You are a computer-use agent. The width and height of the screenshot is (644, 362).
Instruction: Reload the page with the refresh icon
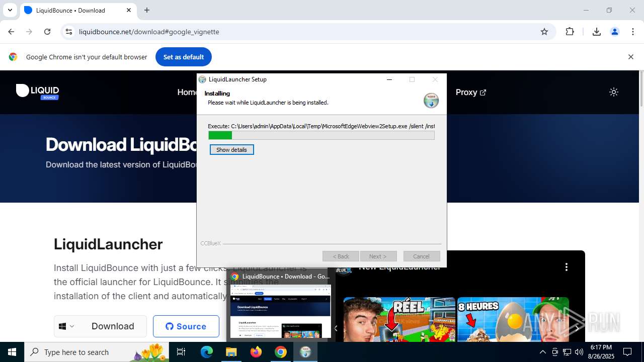tap(47, 32)
